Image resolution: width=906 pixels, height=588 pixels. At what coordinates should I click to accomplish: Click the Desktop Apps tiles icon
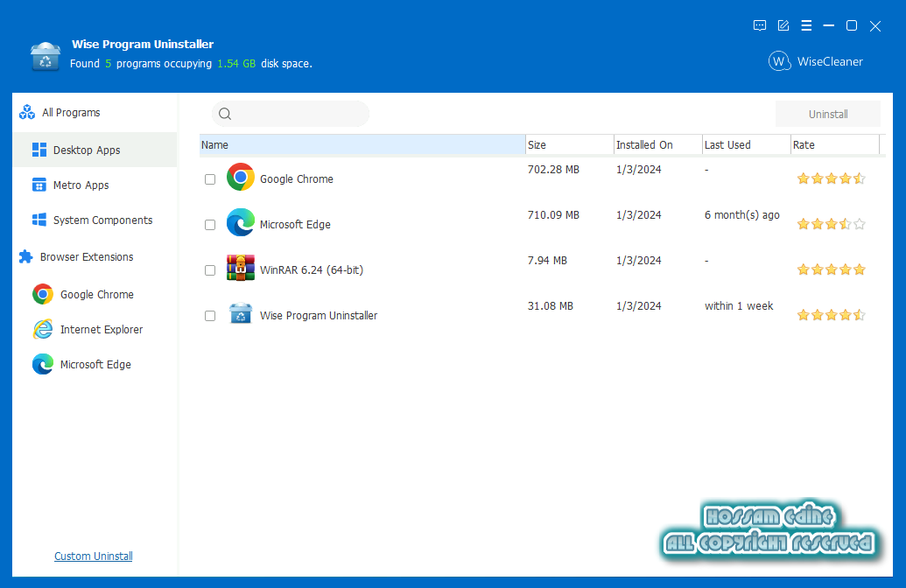pyautogui.click(x=39, y=150)
